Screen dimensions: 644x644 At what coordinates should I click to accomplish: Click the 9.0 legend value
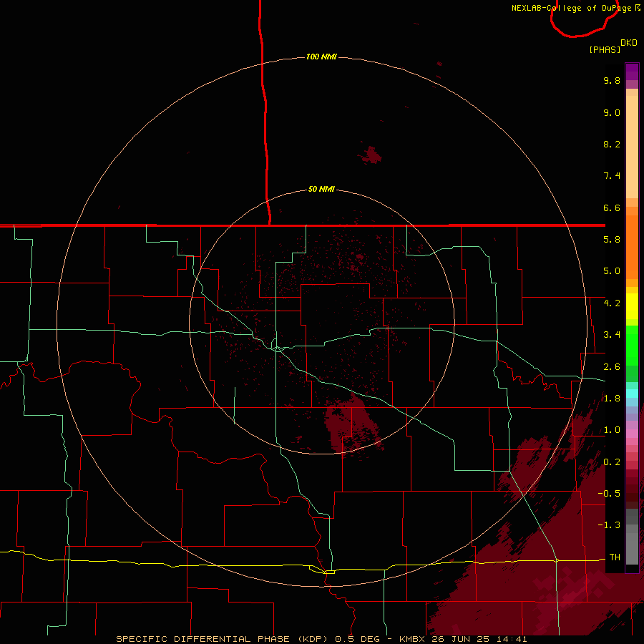[612, 112]
